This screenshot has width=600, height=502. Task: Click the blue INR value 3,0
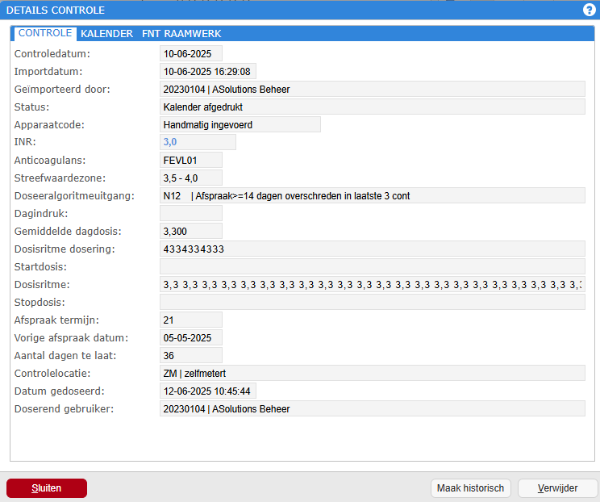pyautogui.click(x=170, y=142)
